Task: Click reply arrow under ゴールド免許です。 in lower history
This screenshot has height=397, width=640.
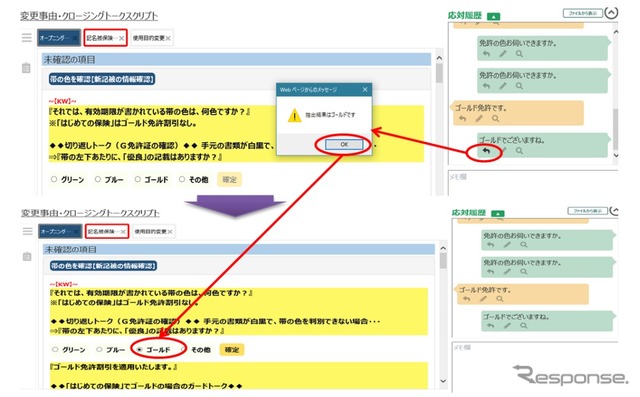Action: point(467,299)
